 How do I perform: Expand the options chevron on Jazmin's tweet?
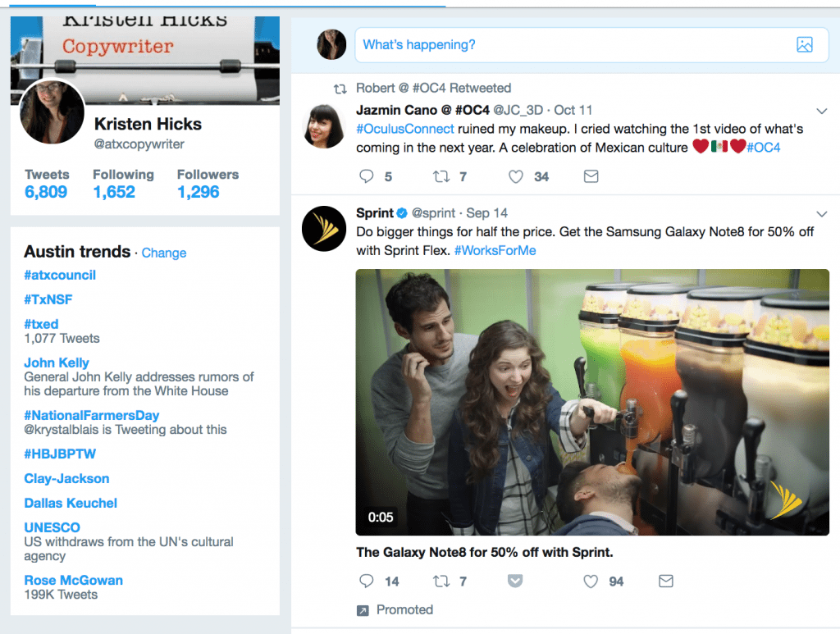[x=822, y=111]
